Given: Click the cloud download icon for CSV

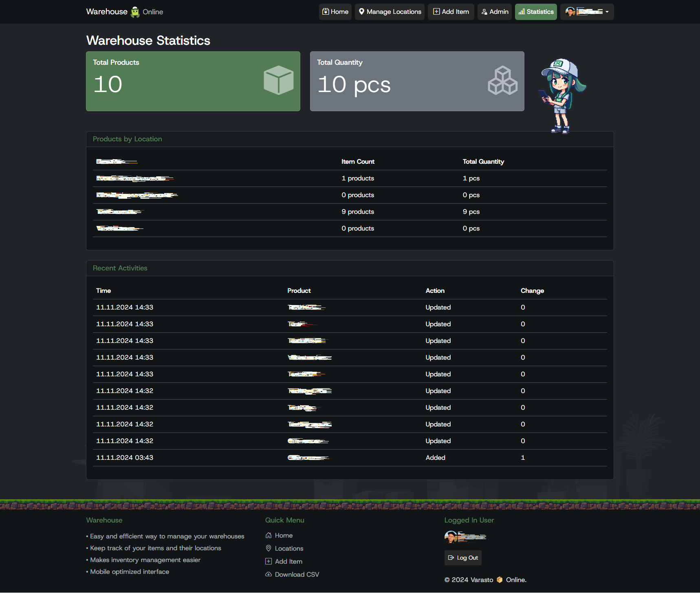Looking at the screenshot, I should pos(269,574).
